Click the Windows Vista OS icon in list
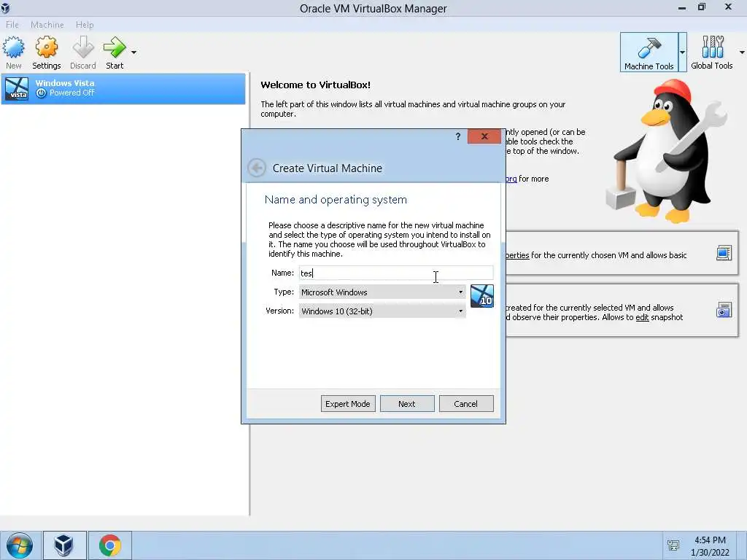This screenshot has width=747, height=560. (17, 88)
